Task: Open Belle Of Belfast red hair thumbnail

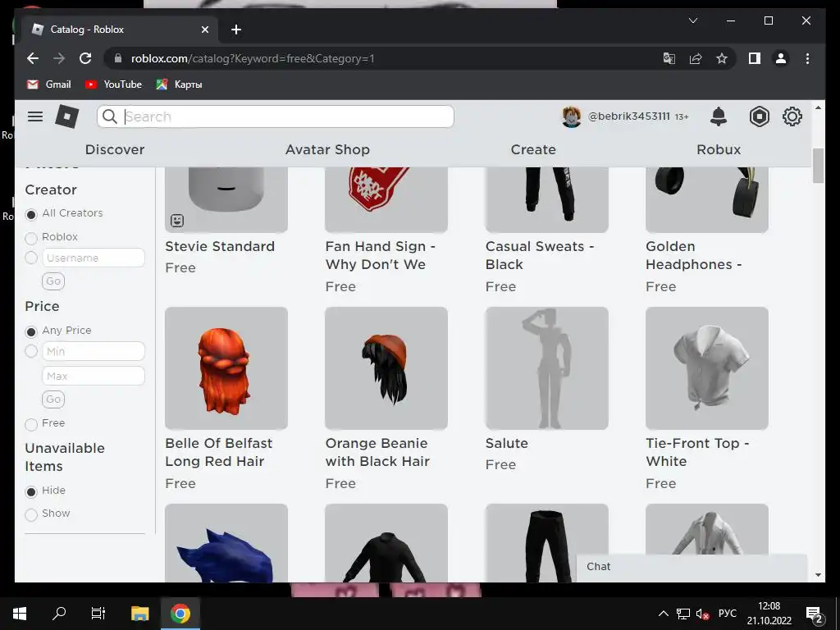Action: (226, 368)
